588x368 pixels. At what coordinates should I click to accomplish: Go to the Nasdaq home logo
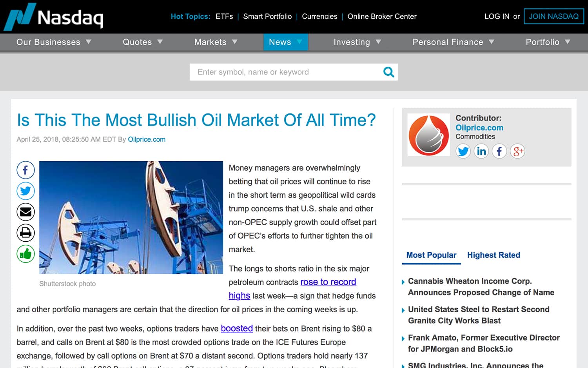pos(54,16)
